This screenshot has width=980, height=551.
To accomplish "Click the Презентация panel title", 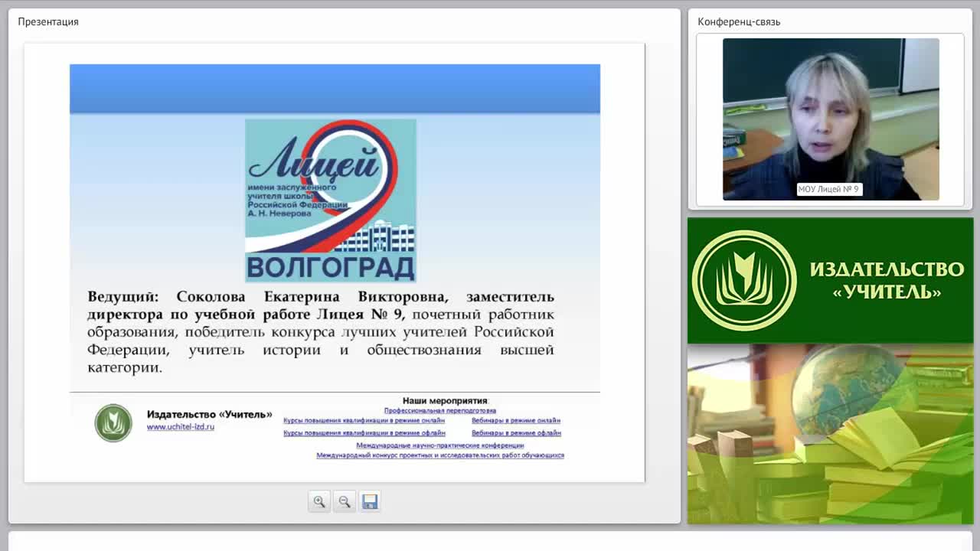I will click(48, 21).
